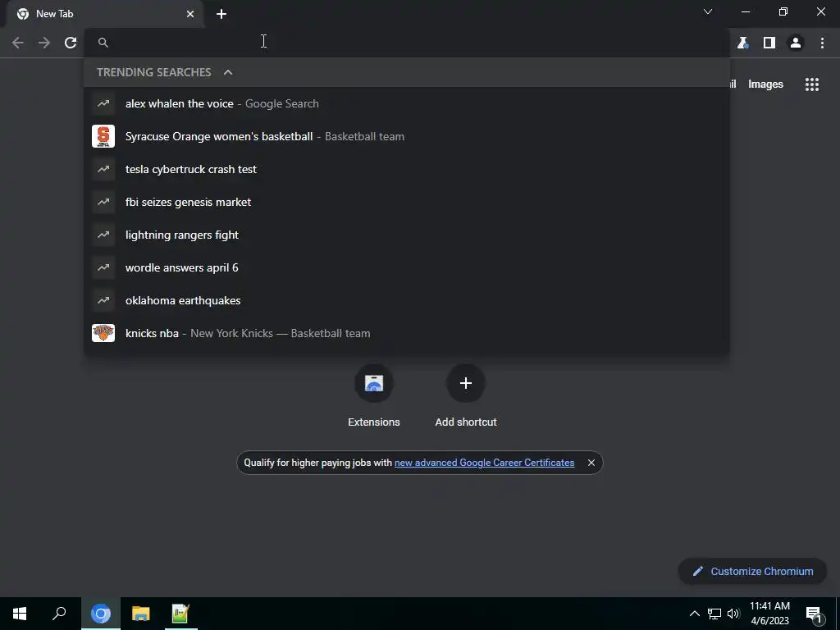This screenshot has width=840, height=630.
Task: Toggle the browser side panel
Action: pos(769,43)
